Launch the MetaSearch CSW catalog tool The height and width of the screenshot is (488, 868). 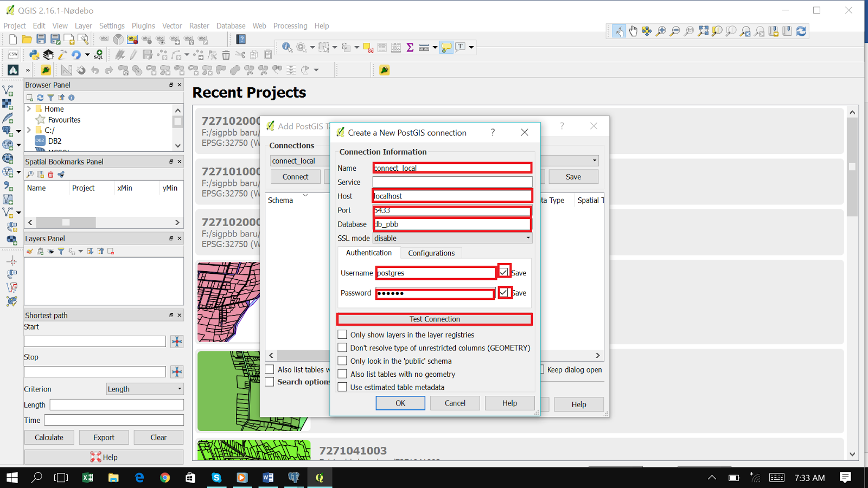point(12,54)
